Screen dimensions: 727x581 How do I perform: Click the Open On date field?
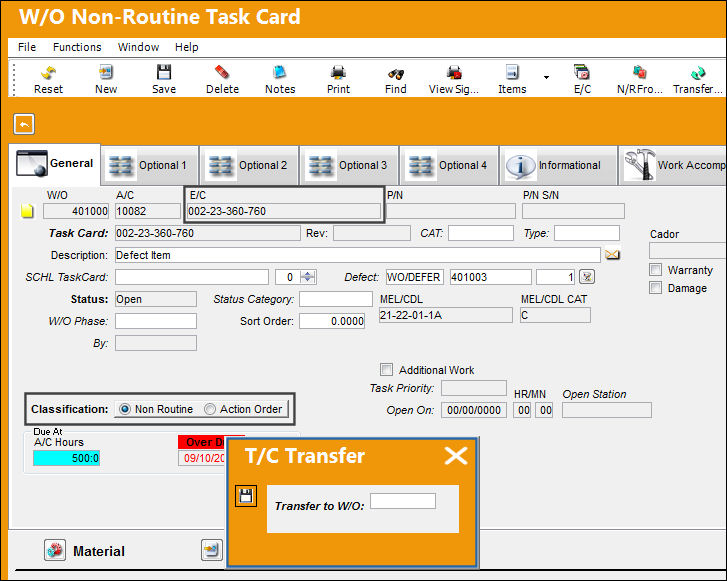pyautogui.click(x=474, y=410)
